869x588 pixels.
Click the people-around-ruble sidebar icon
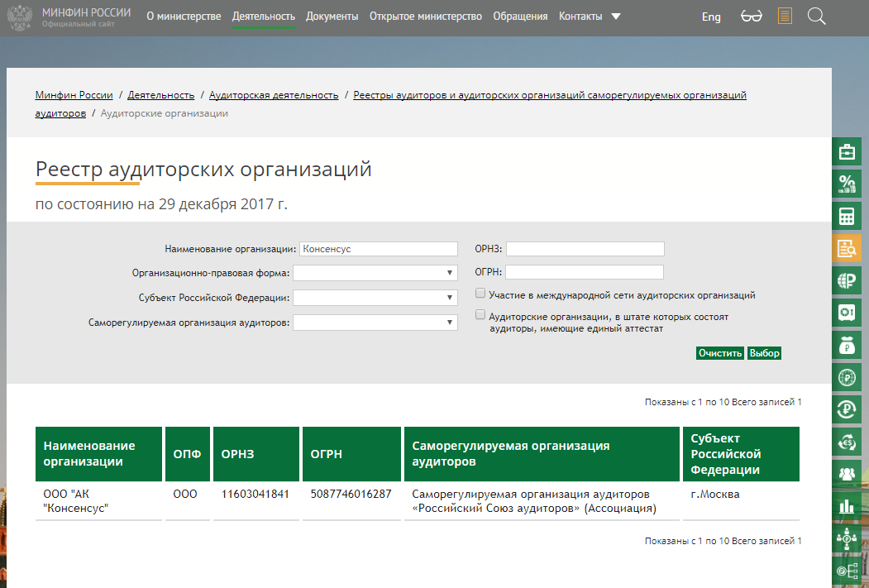(x=847, y=538)
